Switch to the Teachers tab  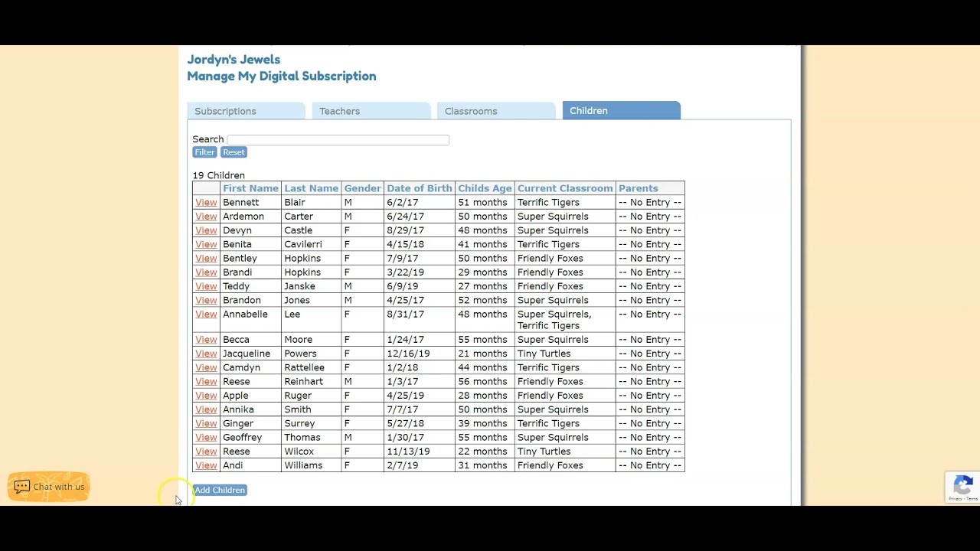(x=371, y=111)
